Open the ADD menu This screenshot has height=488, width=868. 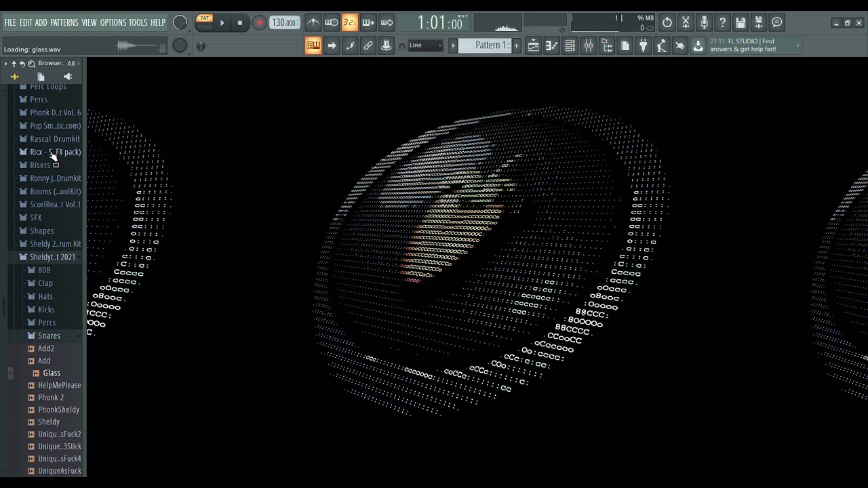click(41, 23)
